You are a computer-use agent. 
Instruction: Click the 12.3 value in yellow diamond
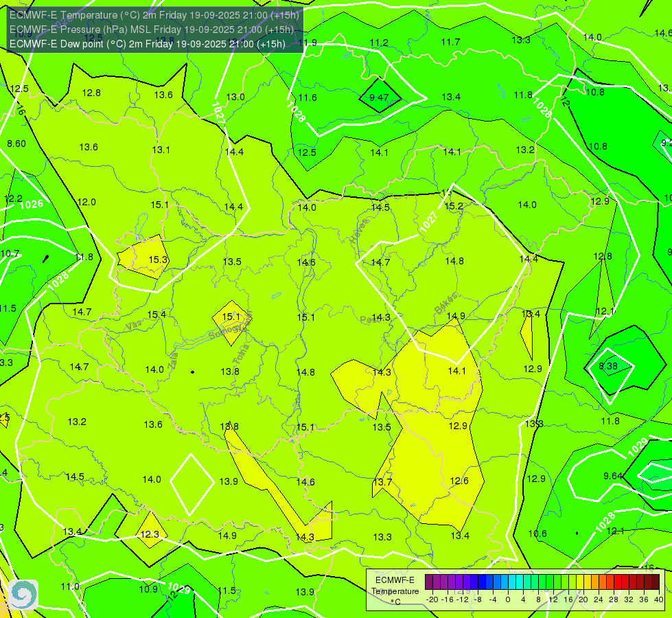pos(150,534)
